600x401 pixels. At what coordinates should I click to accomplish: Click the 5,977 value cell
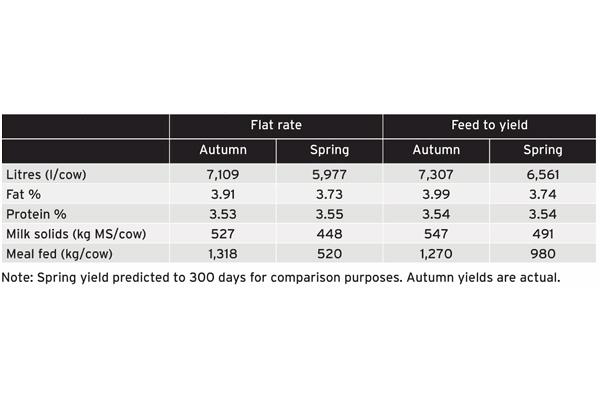330,175
